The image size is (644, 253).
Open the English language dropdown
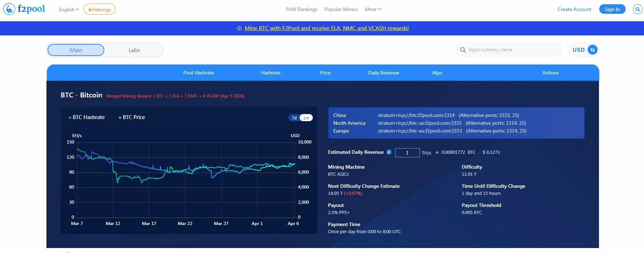[69, 10]
